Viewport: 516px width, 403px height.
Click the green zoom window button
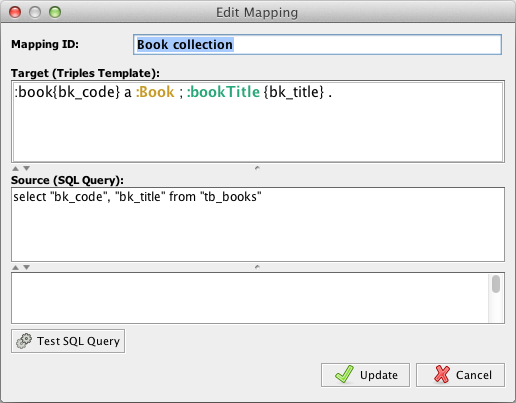click(55, 12)
